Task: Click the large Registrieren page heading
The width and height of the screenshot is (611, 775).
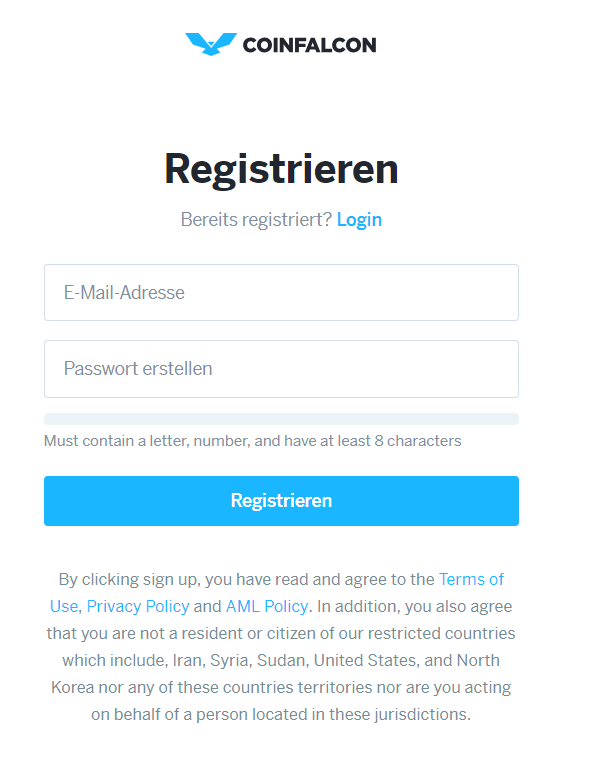Action: coord(281,169)
